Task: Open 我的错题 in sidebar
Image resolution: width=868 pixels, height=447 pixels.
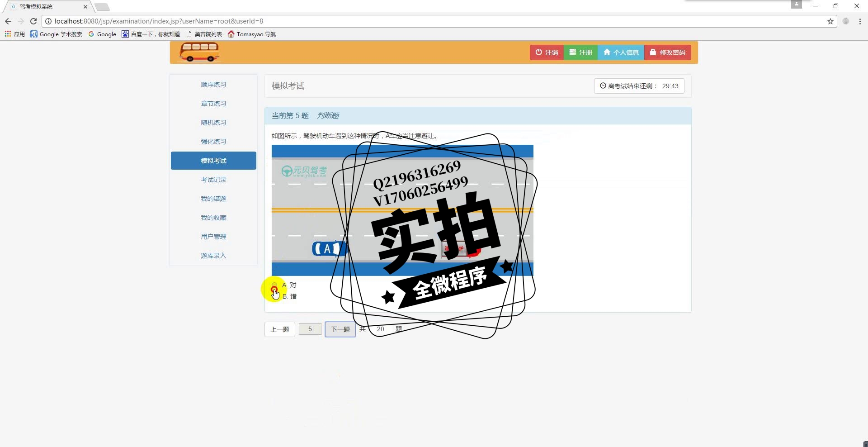Action: tap(213, 199)
